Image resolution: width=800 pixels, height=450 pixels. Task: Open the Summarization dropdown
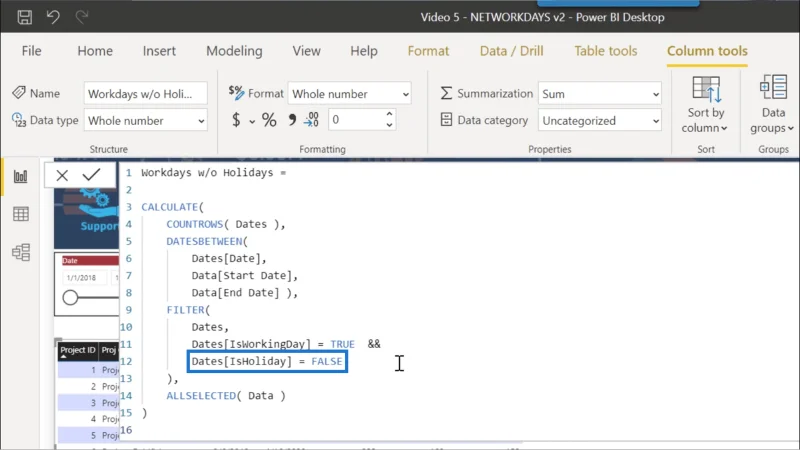pyautogui.click(x=599, y=94)
